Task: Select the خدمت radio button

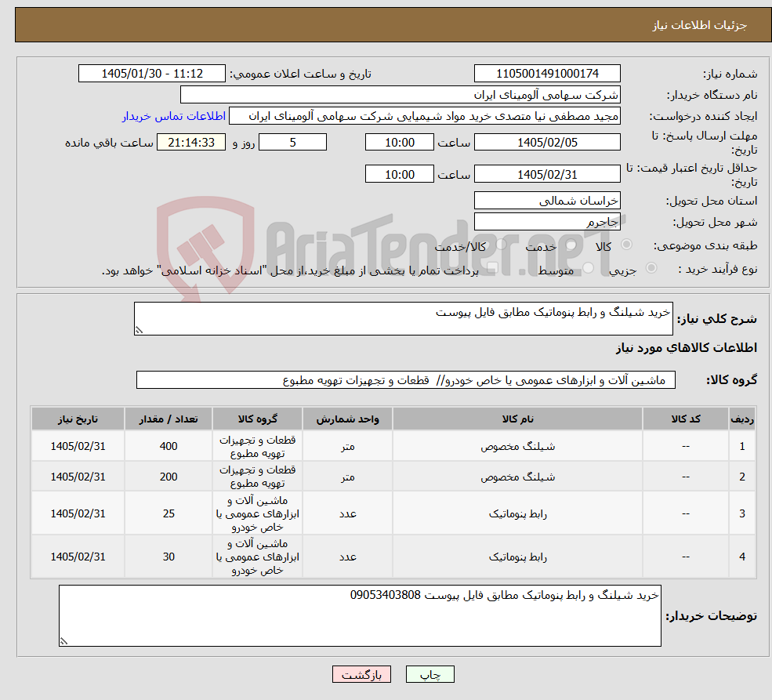Action: tap(571, 245)
